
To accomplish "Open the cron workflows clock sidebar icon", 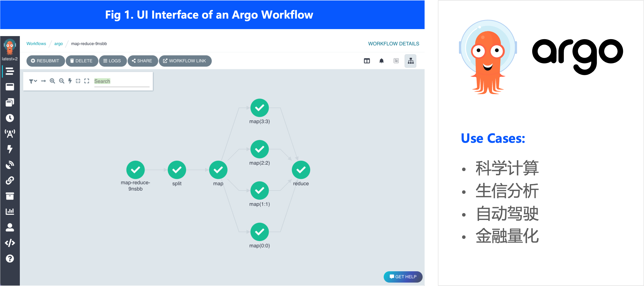I will coord(10,118).
